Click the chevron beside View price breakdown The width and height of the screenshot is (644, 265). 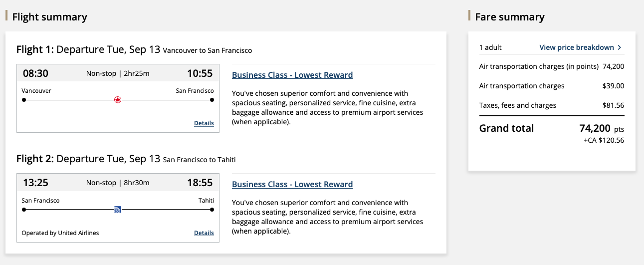pyautogui.click(x=620, y=47)
